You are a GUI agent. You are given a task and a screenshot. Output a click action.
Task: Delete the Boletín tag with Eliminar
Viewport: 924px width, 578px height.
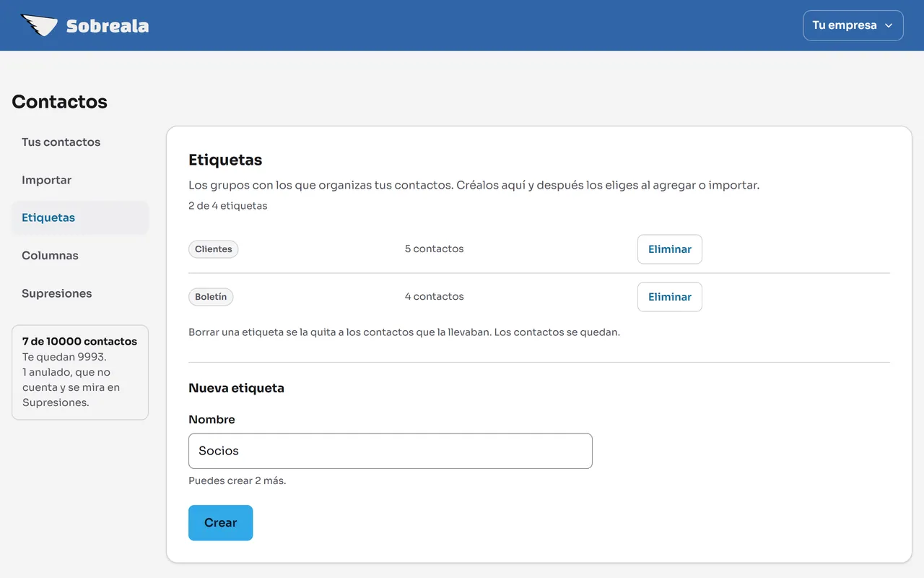pyautogui.click(x=669, y=297)
